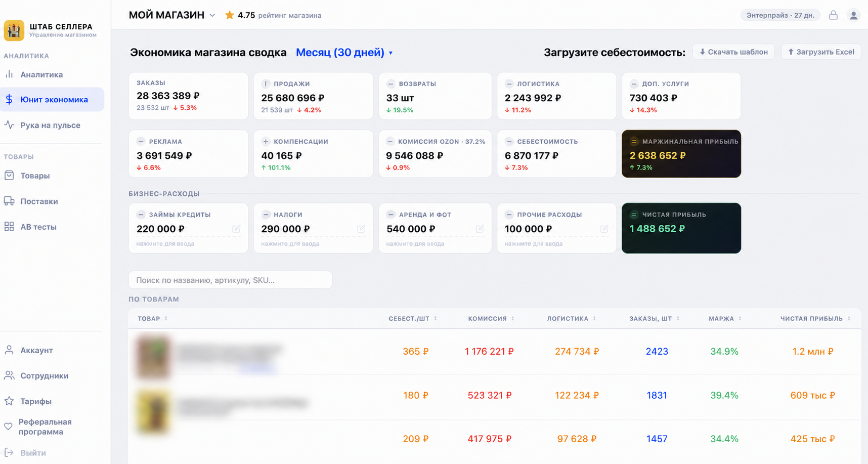Expand the Мой магазин store chevron
The height and width of the screenshot is (464, 868).
point(212,15)
